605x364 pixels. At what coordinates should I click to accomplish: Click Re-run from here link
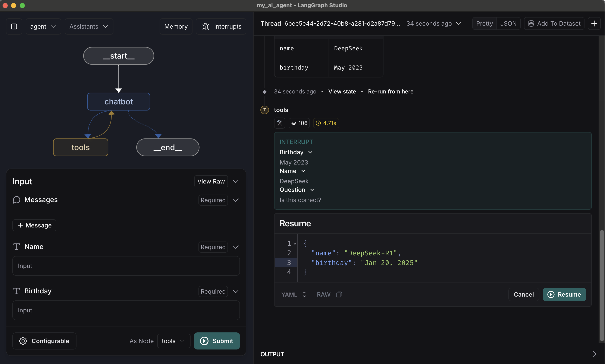point(390,92)
